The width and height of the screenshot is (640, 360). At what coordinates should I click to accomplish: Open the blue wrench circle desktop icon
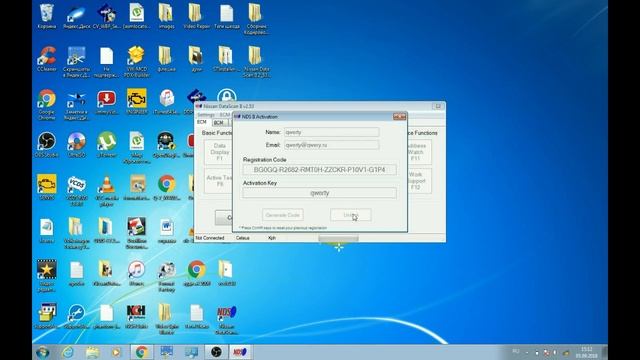pyautogui.click(x=76, y=316)
